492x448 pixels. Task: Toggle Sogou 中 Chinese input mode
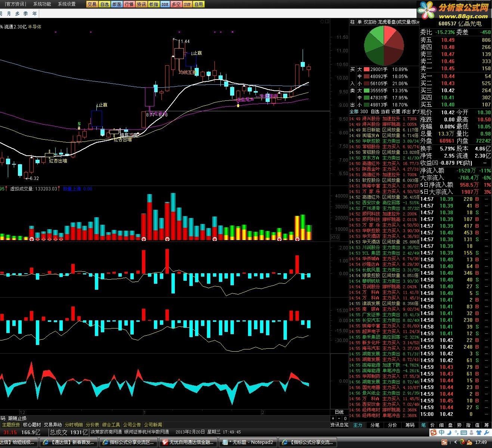442,433
